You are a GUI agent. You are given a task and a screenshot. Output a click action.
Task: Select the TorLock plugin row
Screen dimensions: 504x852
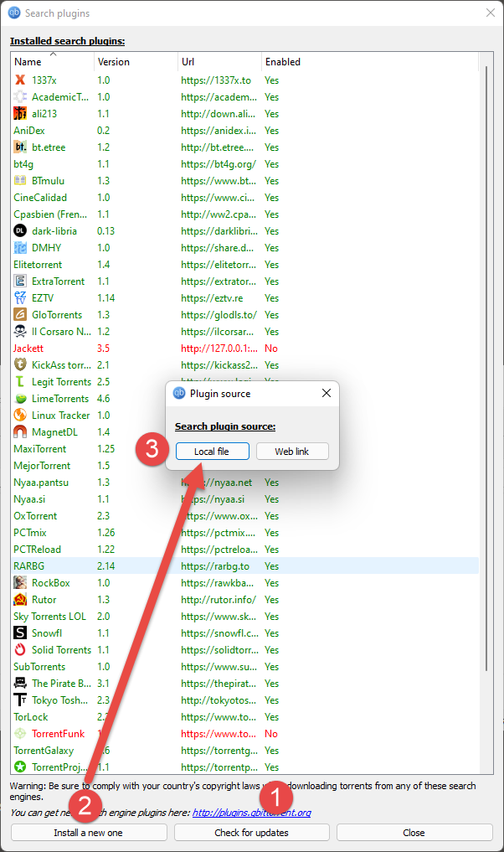[x=244, y=716]
